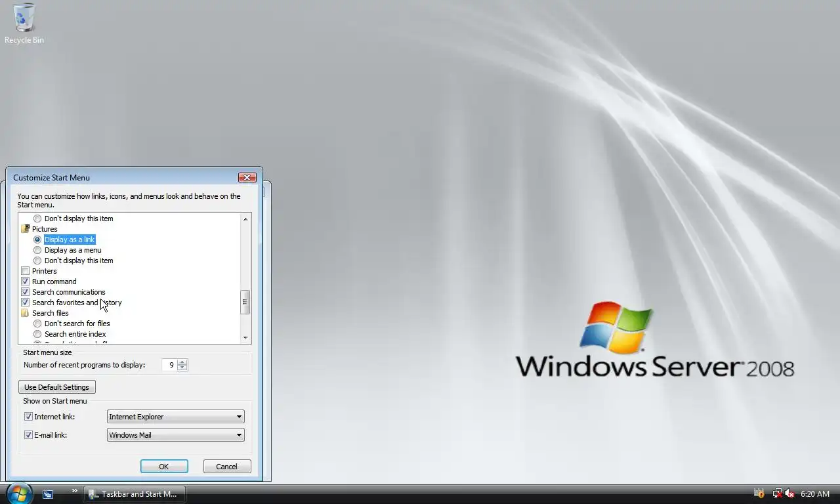Screen dimensions: 840x504
Task: Click the Switch between windows quick launch icon
Action: tap(48, 494)
